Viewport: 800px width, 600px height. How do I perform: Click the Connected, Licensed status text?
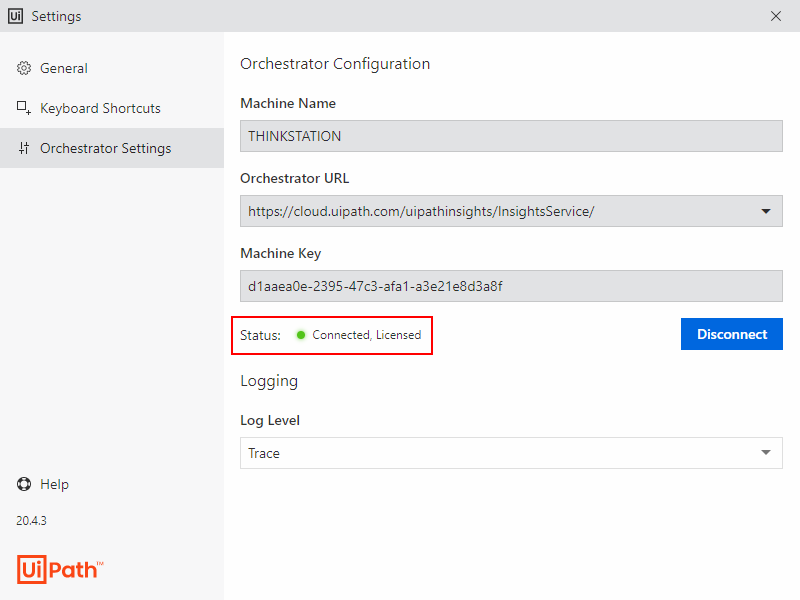pyautogui.click(x=367, y=335)
